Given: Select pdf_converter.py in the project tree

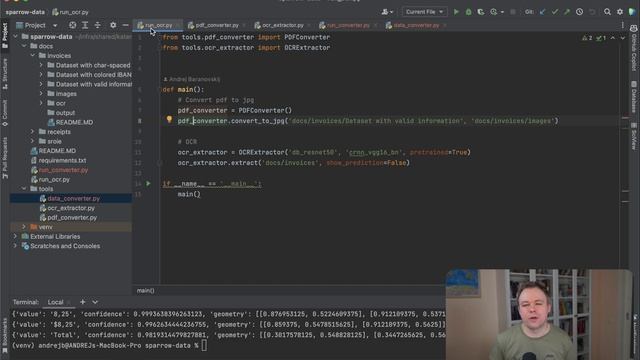Looking at the screenshot, I should pos(72,218).
